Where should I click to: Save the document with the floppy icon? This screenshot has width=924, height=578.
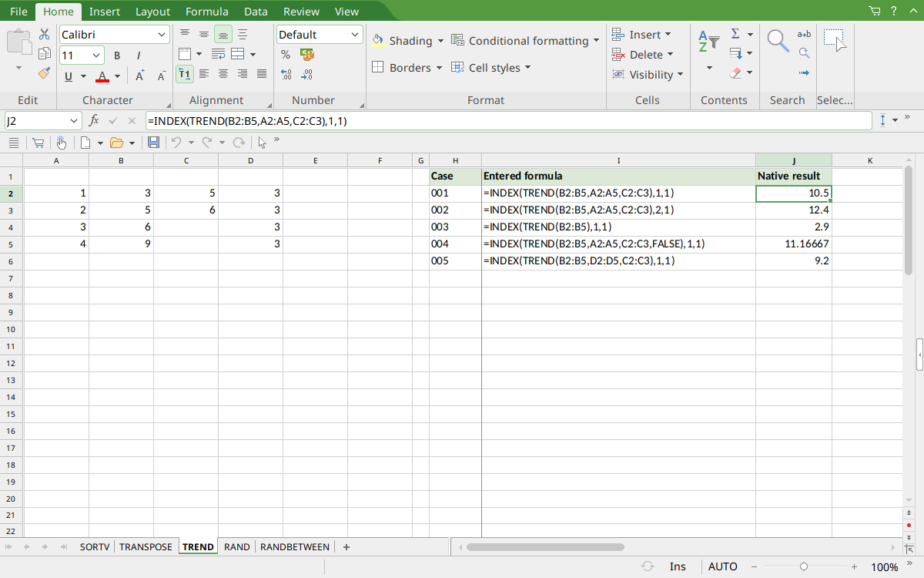tap(153, 143)
